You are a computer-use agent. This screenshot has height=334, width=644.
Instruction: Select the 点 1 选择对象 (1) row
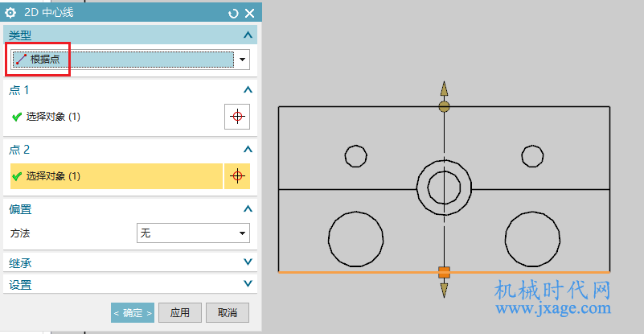117,117
